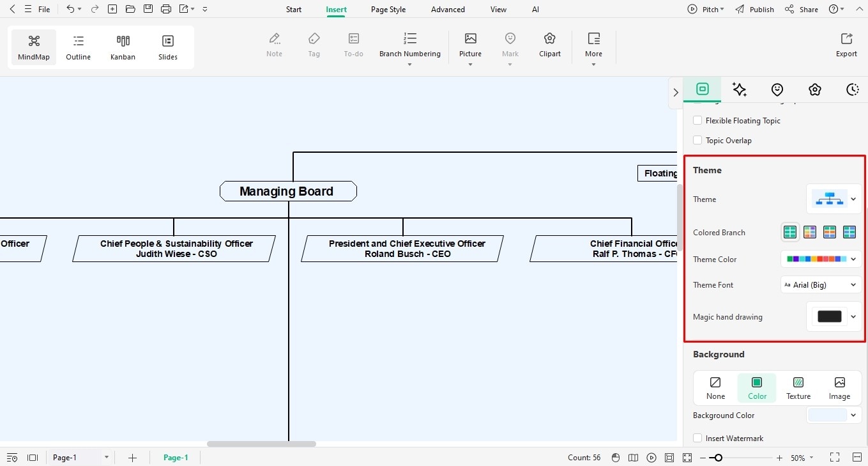Open the Page Style tab
The width and height of the screenshot is (868, 466).
coord(388,10)
